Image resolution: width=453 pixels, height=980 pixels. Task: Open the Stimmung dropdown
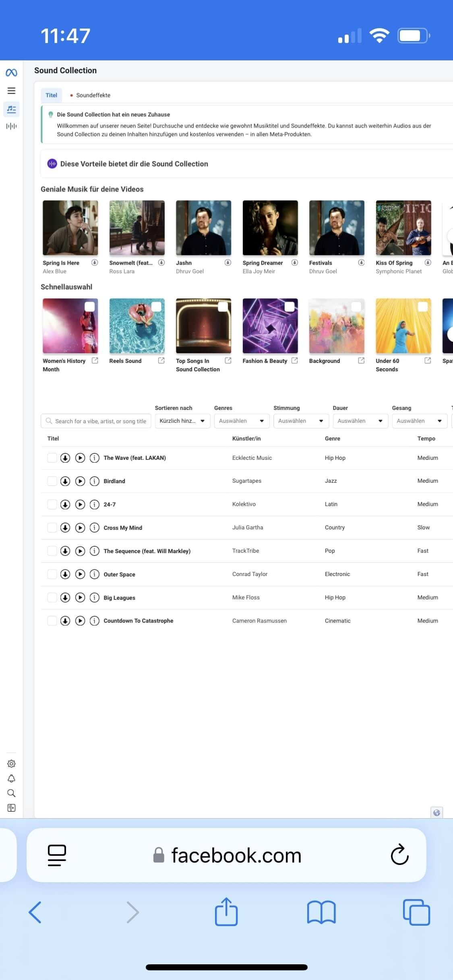[x=301, y=421]
